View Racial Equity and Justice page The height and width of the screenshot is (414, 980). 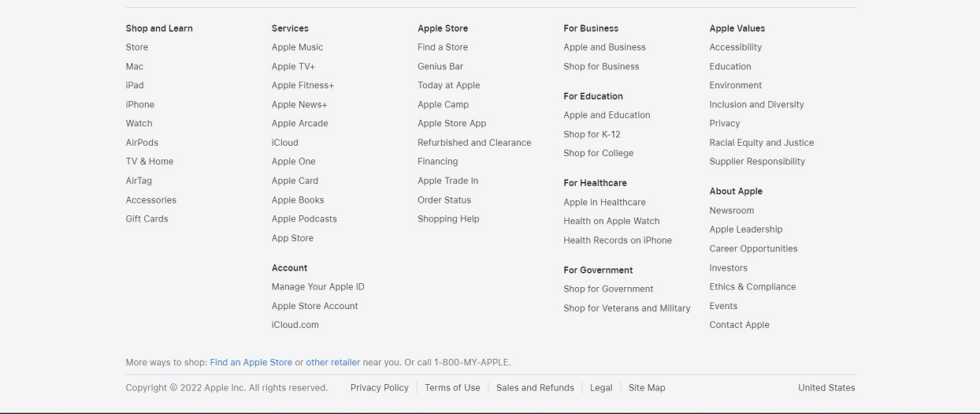click(x=762, y=143)
